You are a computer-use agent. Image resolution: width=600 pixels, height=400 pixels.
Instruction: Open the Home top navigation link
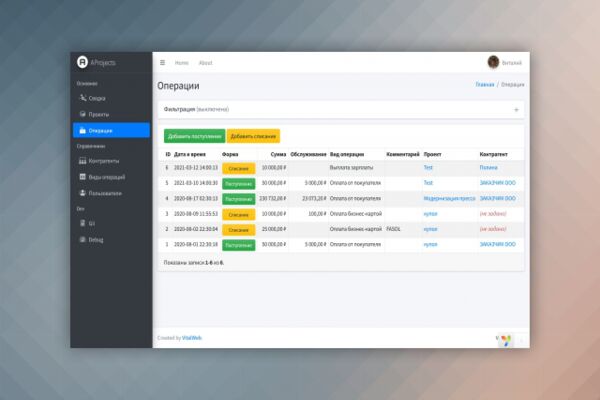click(182, 63)
